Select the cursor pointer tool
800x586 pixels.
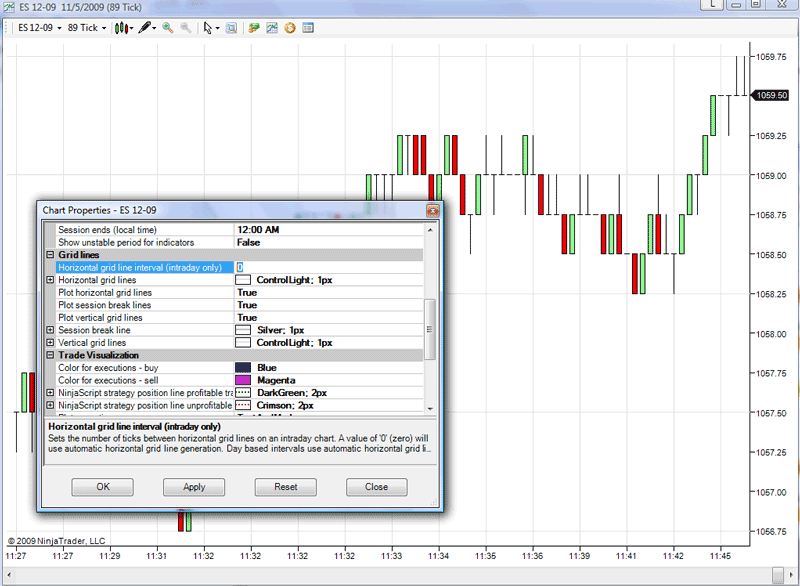(207, 28)
